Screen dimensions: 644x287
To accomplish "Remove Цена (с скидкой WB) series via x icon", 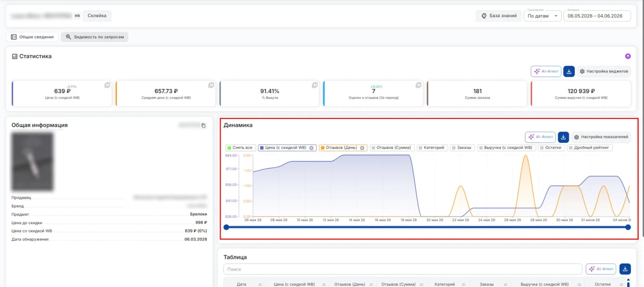I will click(x=312, y=148).
